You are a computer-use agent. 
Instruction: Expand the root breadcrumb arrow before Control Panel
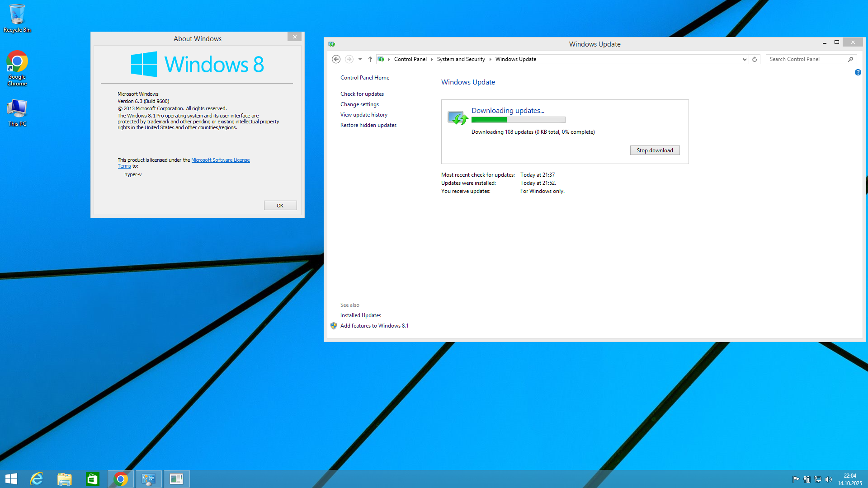click(389, 59)
